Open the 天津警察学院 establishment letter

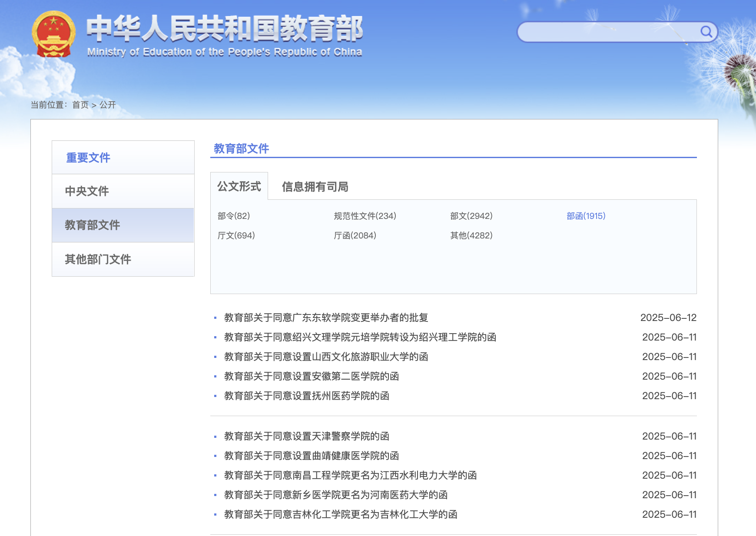(x=306, y=436)
